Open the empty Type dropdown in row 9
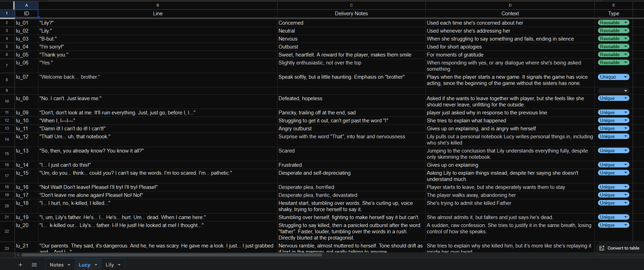This screenshot has height=270, width=644. pos(626,91)
